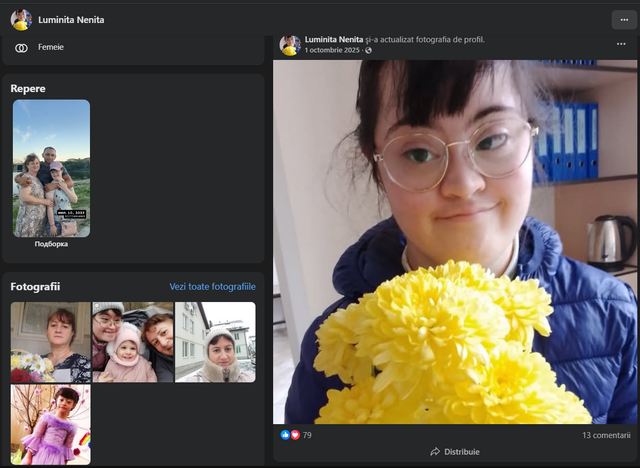Click the Luminita Nenita post author name

point(334,40)
